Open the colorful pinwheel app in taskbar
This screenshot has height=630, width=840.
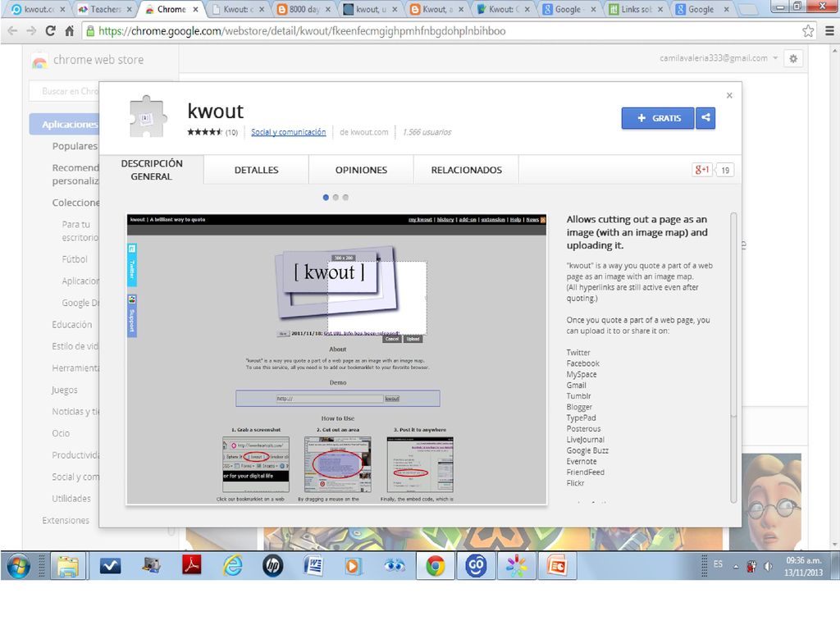(x=517, y=566)
